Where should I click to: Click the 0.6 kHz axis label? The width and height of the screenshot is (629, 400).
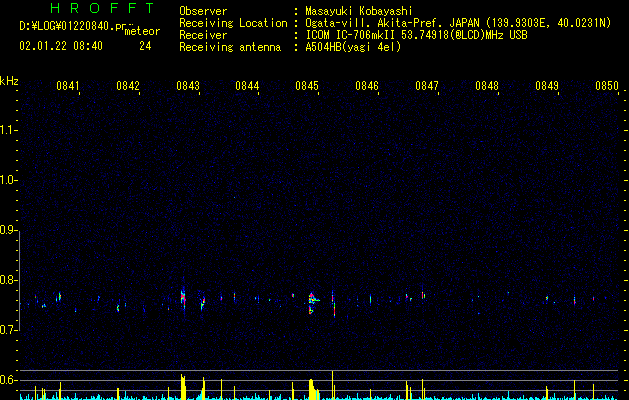click(x=9, y=380)
